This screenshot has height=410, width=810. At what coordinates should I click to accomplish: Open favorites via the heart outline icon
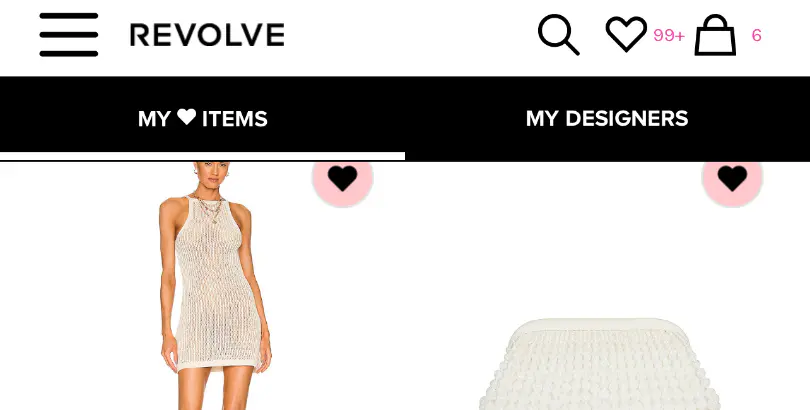click(x=626, y=34)
